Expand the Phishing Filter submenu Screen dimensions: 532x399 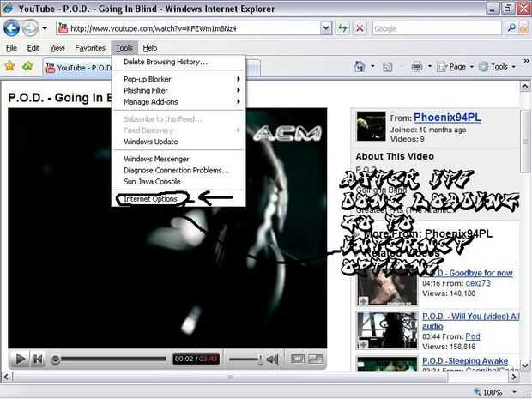[x=178, y=91]
